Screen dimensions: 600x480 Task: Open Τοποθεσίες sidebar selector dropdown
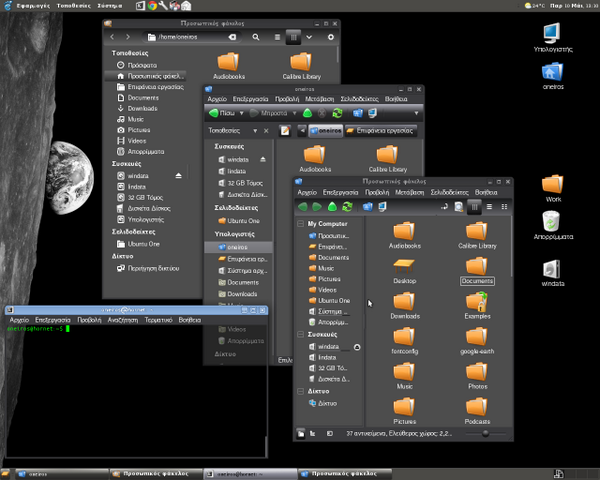pyautogui.click(x=255, y=131)
